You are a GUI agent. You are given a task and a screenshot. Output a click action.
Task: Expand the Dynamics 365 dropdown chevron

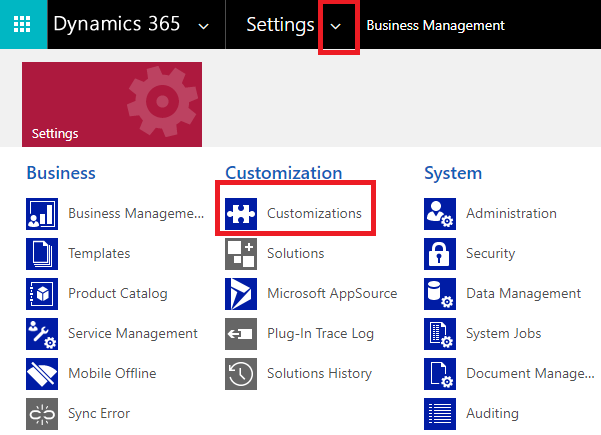coord(204,26)
